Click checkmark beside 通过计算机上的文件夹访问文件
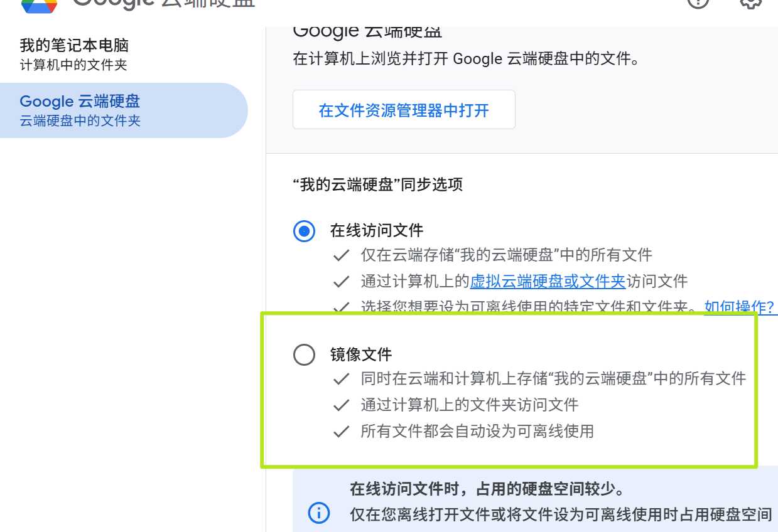The width and height of the screenshot is (778, 532). pos(341,405)
